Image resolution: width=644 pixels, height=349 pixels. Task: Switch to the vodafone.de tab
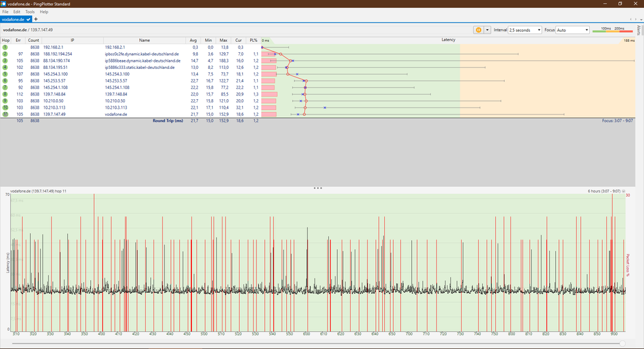(13, 19)
